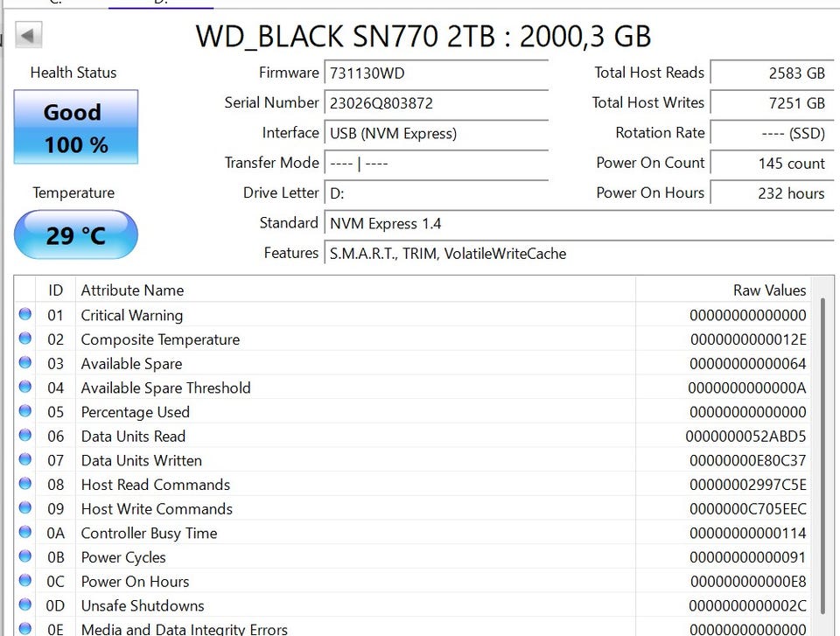
Task: Click Total Host Reads value 2583 GB
Action: (x=772, y=73)
